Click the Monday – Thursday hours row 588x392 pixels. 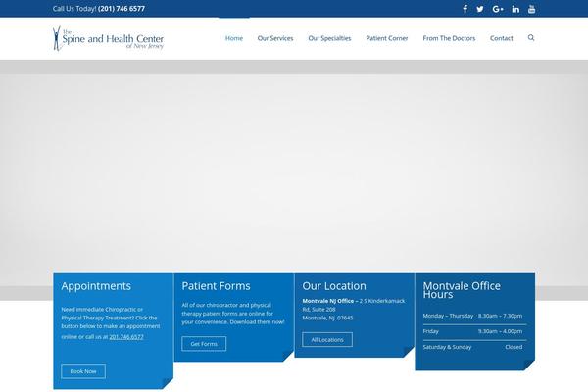[473, 316]
